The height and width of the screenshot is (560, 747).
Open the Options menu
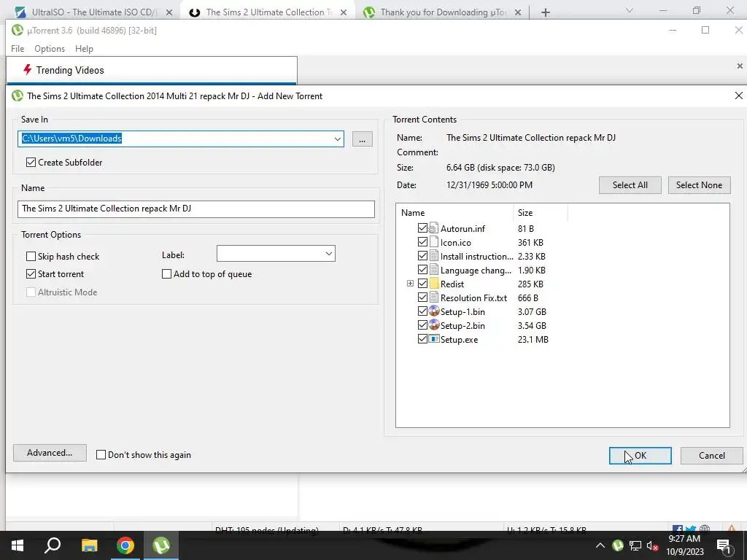(50, 49)
